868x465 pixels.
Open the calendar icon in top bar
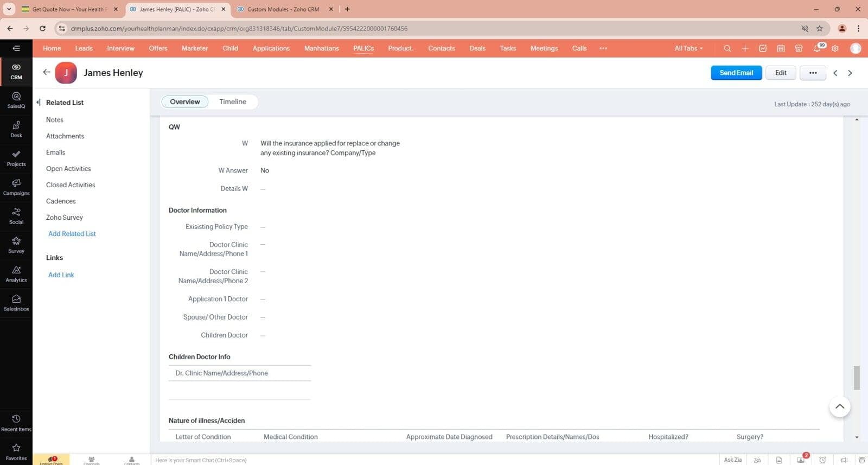tap(781, 48)
